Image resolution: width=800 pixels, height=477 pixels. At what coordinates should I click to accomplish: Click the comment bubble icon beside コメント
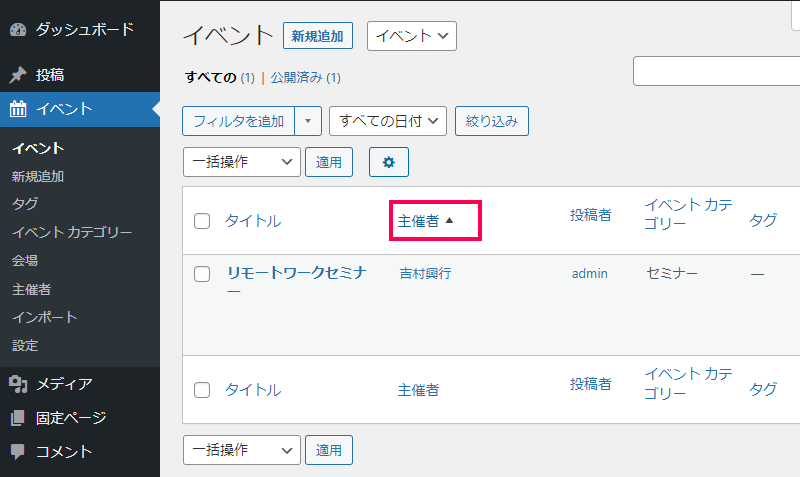[x=18, y=451]
